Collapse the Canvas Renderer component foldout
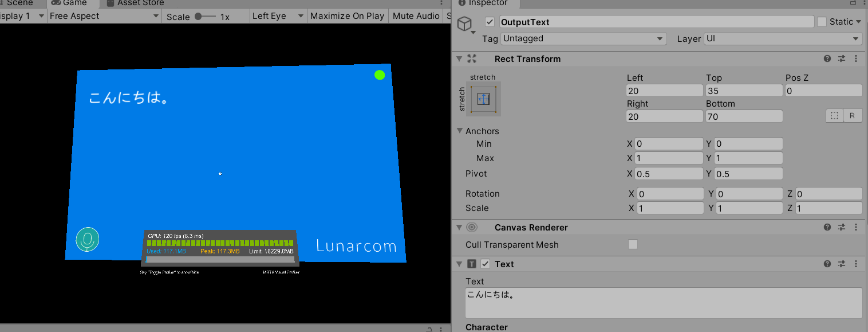868x332 pixels. [x=460, y=227]
